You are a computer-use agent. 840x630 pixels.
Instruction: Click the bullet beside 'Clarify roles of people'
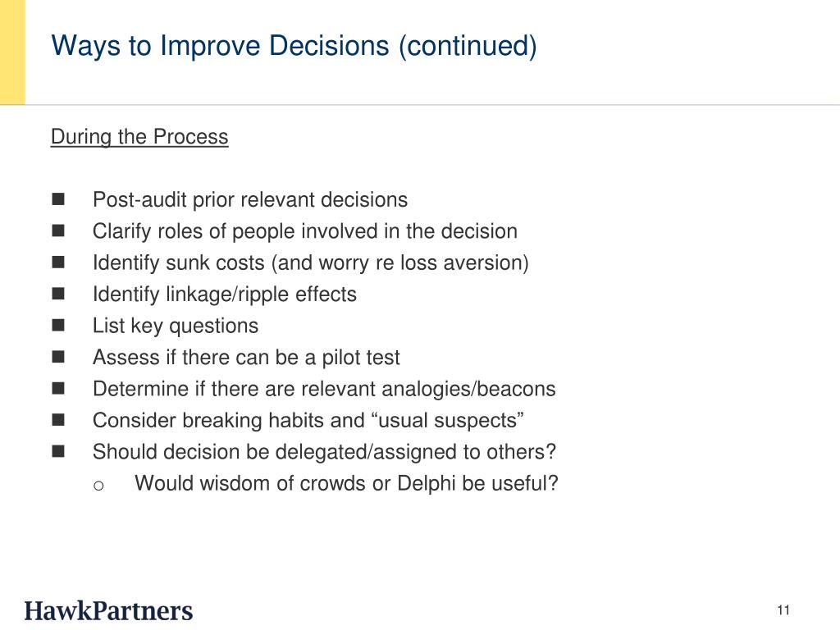click(58, 231)
